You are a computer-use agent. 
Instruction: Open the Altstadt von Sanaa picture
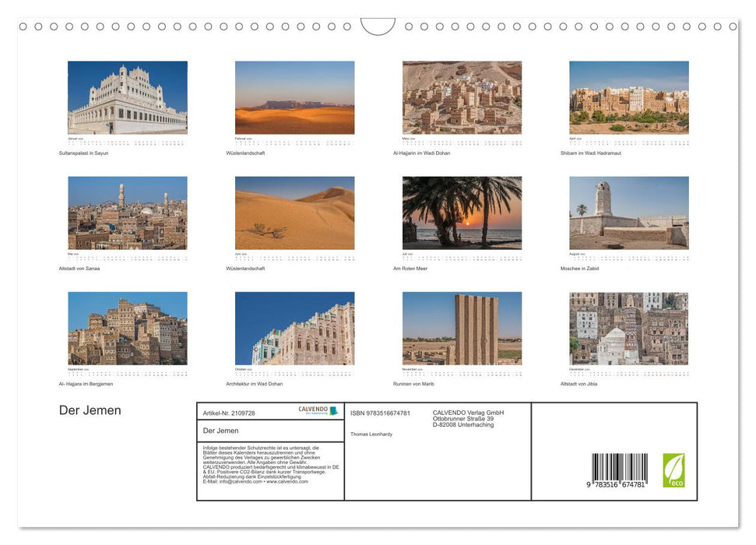pos(127,213)
